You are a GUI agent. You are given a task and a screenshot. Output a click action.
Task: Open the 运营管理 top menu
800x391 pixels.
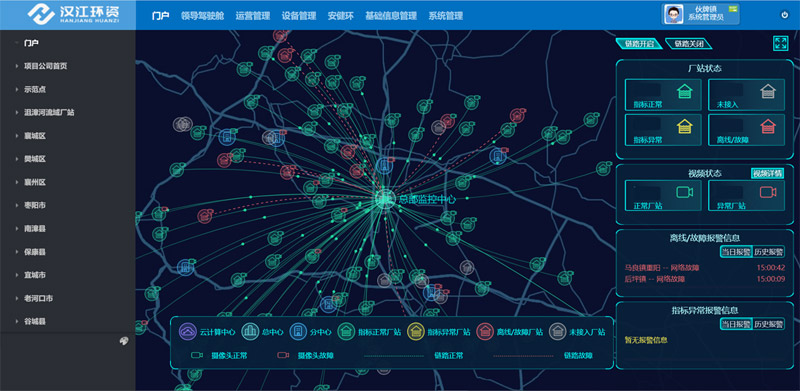(x=253, y=16)
